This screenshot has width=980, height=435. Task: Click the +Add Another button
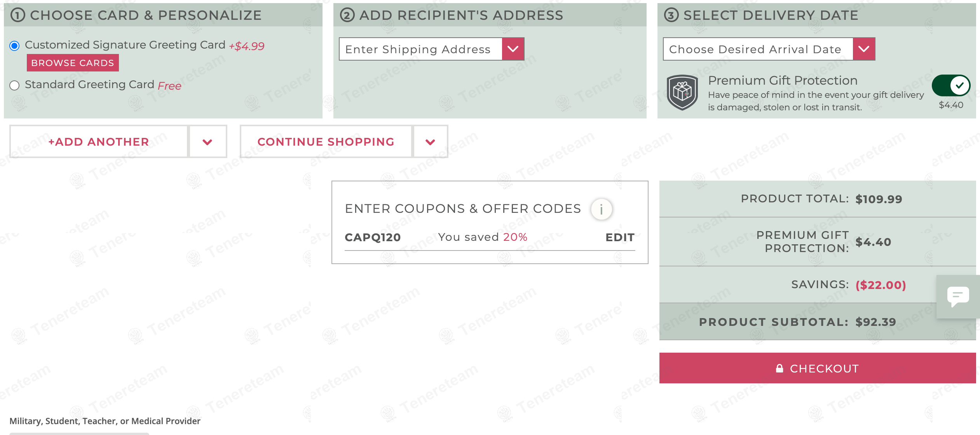tap(99, 142)
